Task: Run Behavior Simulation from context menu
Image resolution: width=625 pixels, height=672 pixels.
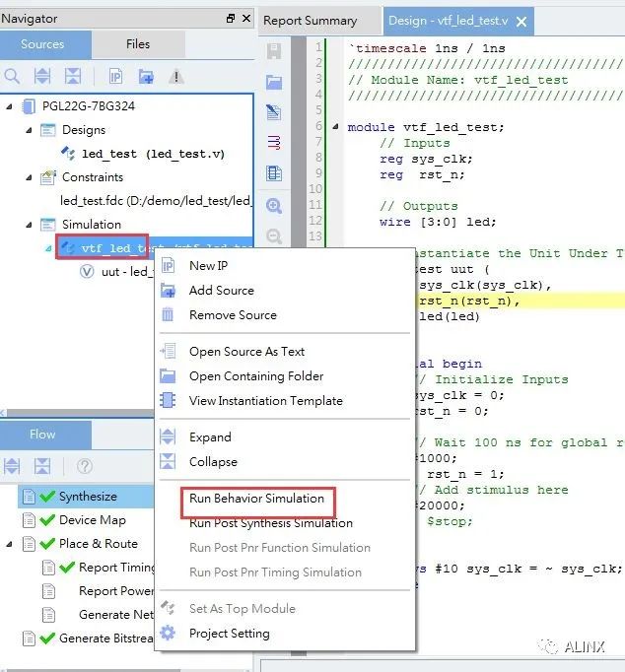Action: point(285,499)
